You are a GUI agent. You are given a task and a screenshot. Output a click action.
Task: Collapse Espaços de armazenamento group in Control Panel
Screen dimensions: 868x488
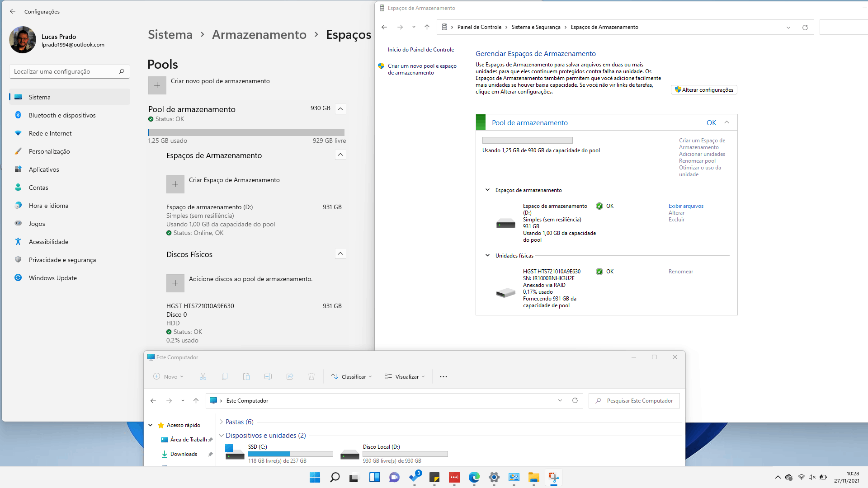tap(487, 190)
